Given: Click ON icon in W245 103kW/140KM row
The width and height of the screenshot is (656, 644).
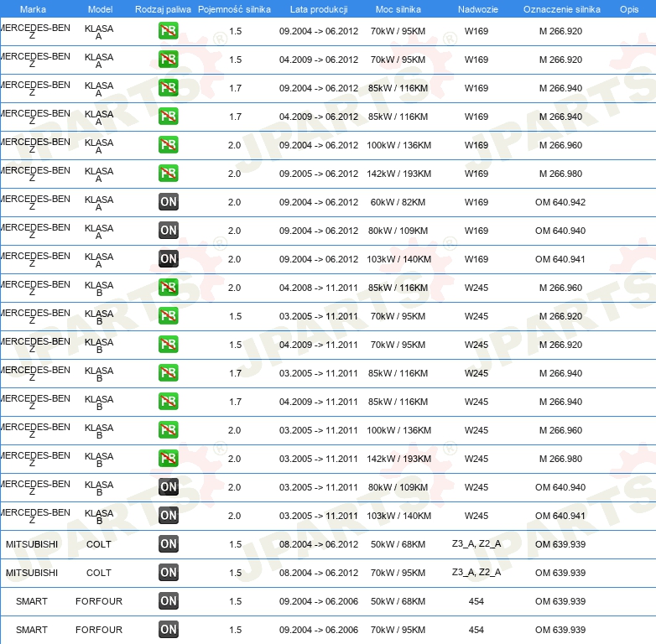Looking at the screenshot, I should point(169,516).
